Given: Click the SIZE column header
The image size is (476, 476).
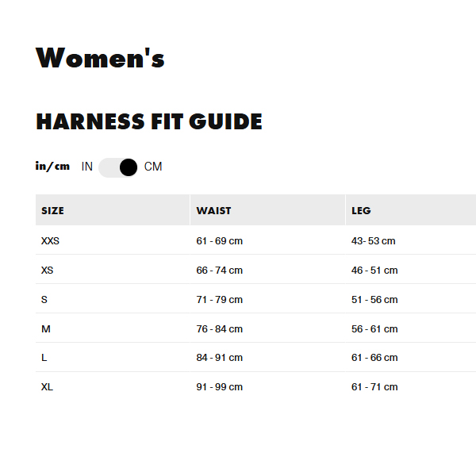Looking at the screenshot, I should 52,211.
